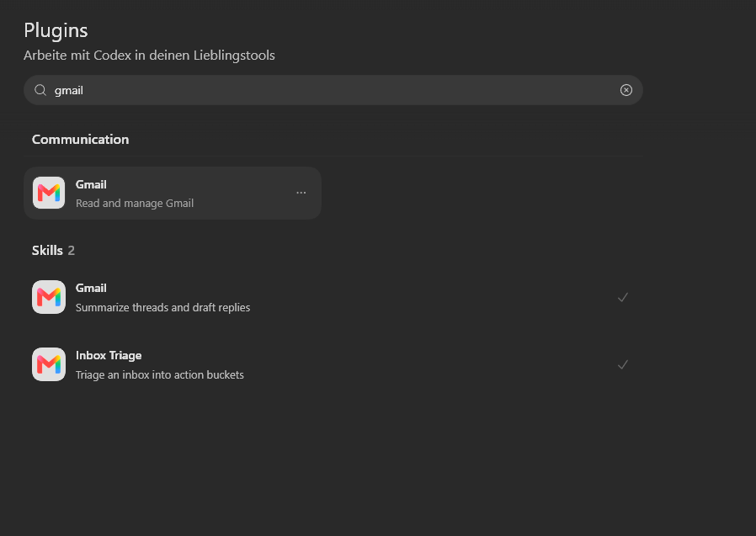Click the Skills 2 heading
The width and height of the screenshot is (756, 536).
(x=53, y=251)
